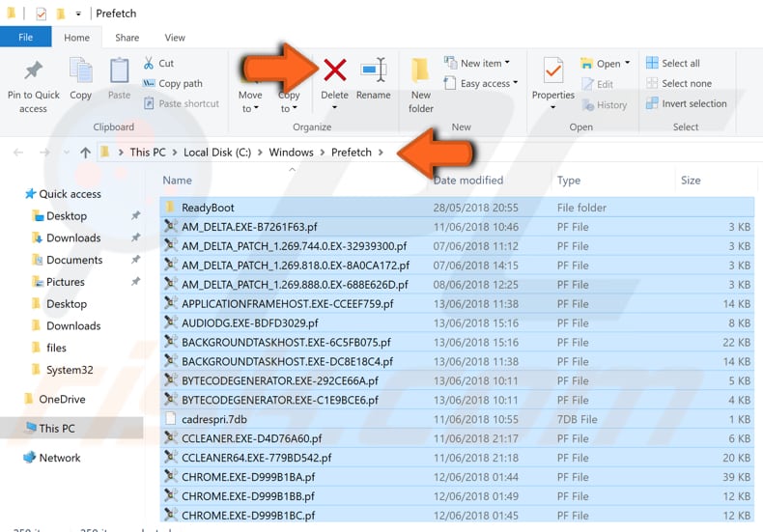Screen dimensions: 763x532
Task: Click the properties checkmark icon in title bar
Action: point(42,14)
